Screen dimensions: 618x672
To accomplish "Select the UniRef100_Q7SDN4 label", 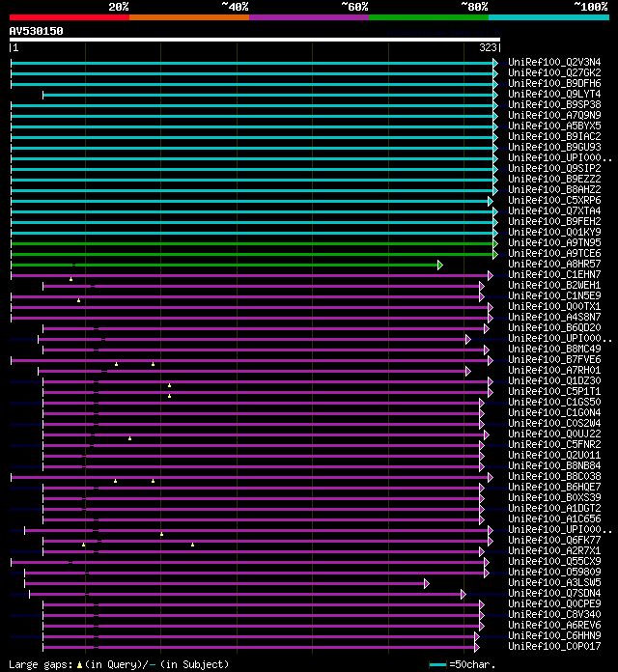I will point(554,593).
